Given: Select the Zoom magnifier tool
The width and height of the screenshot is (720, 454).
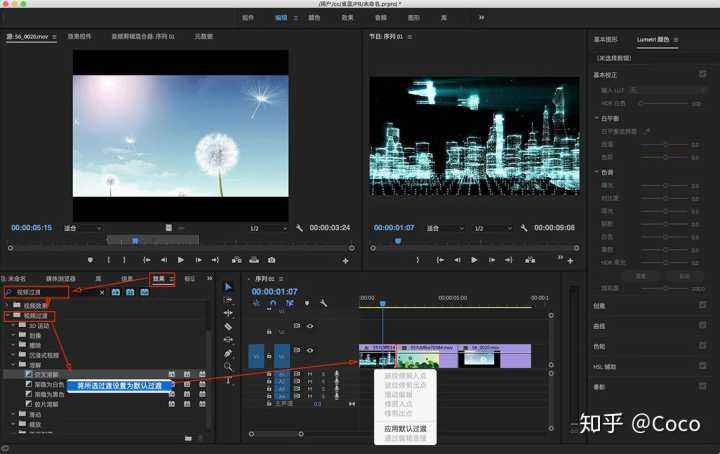Looking at the screenshot, I should pos(228,366).
